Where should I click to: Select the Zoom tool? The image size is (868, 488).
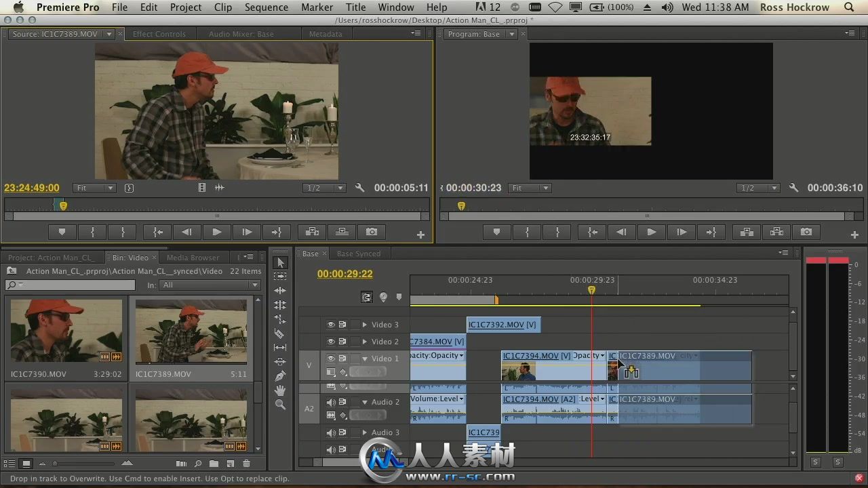[281, 405]
